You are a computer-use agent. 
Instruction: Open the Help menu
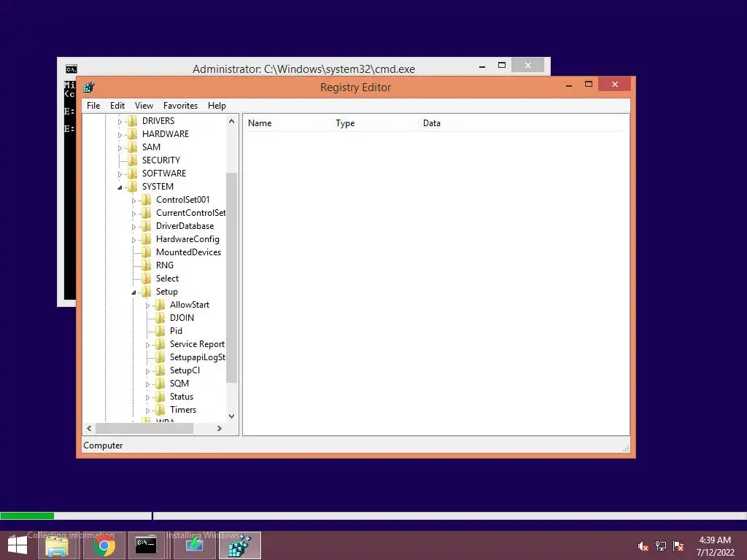(x=217, y=106)
